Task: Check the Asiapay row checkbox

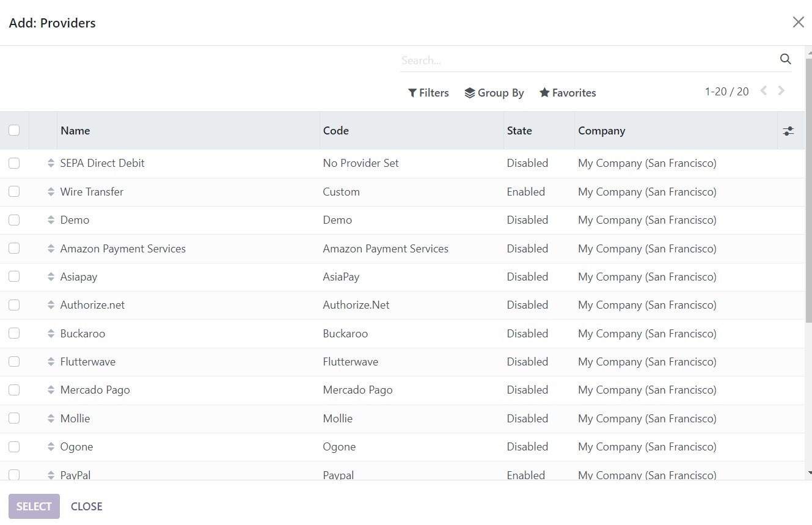Action: (14, 276)
